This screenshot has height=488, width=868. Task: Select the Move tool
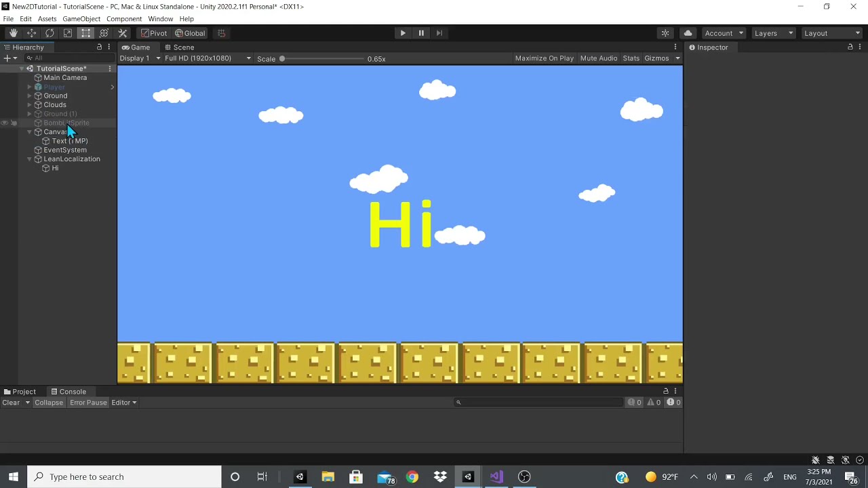31,33
